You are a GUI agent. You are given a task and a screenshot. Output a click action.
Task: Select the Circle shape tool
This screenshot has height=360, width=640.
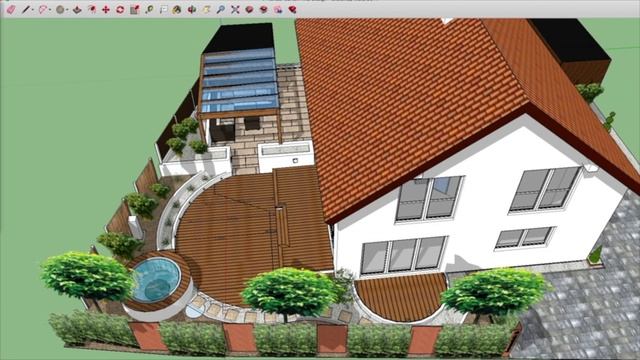(60, 9)
